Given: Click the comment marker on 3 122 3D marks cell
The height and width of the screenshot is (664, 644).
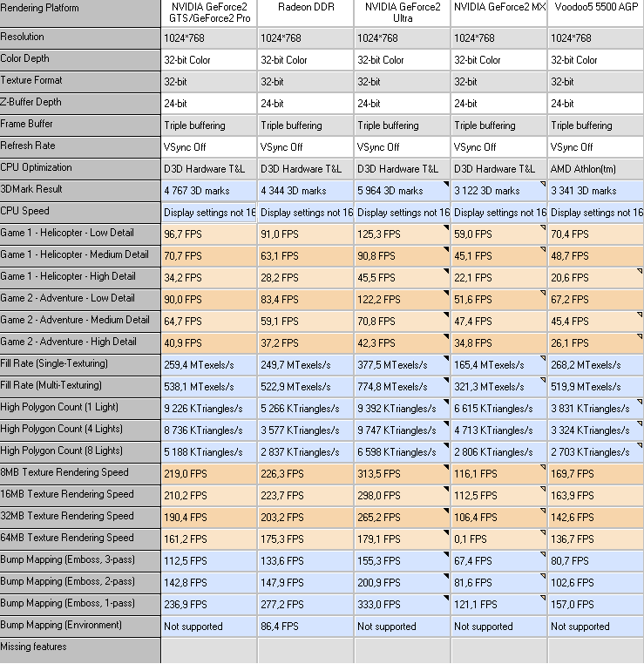Looking at the screenshot, I should [543, 184].
